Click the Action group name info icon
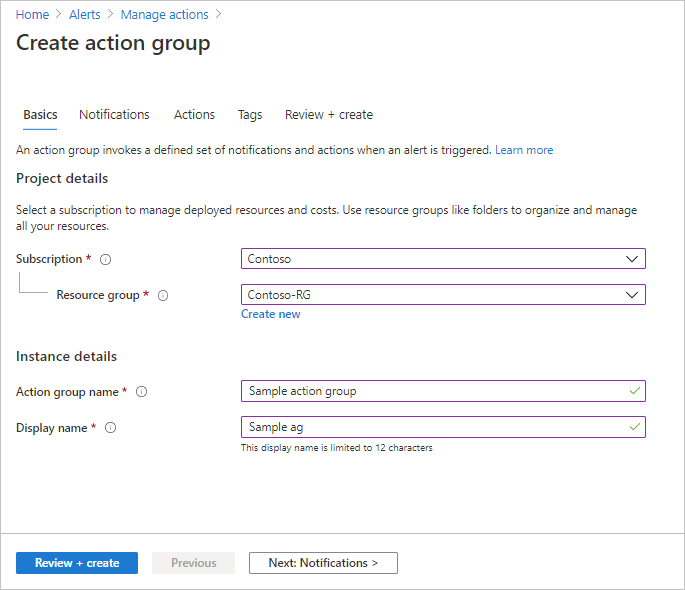 point(141,392)
